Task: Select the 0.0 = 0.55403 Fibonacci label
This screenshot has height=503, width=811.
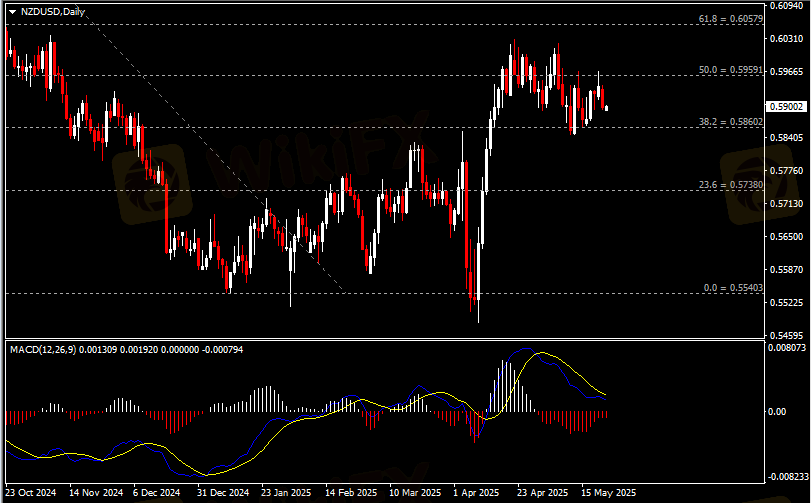Action: [x=733, y=288]
